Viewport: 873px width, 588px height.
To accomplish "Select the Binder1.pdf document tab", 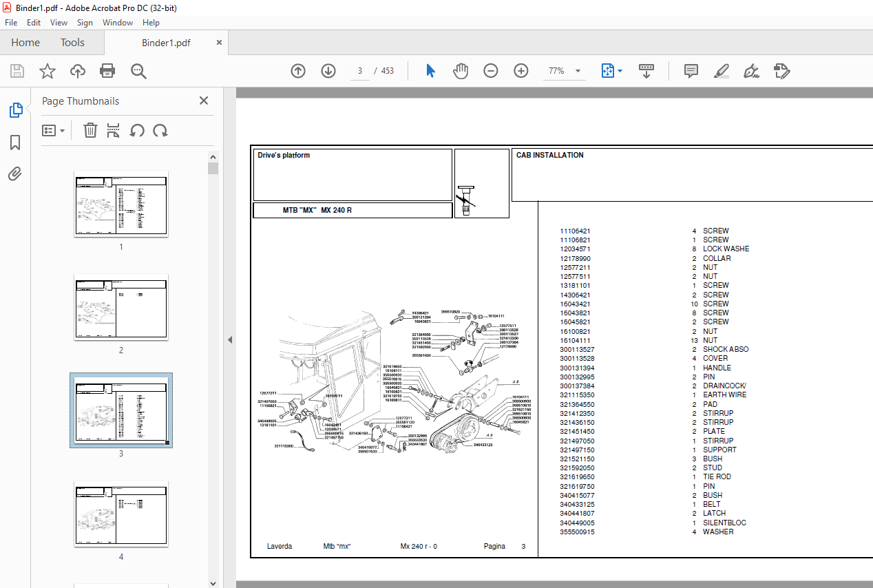I will (166, 43).
